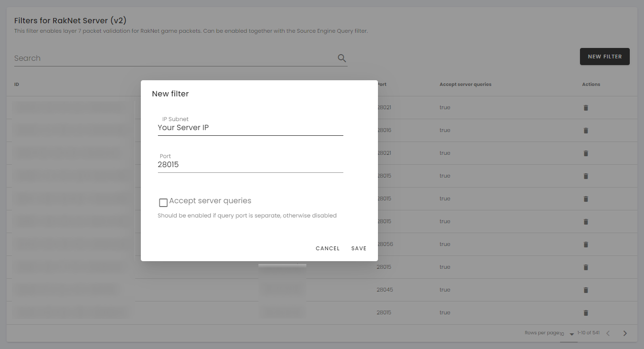Delete the filter with port 28016
The image size is (644, 349).
tap(586, 131)
